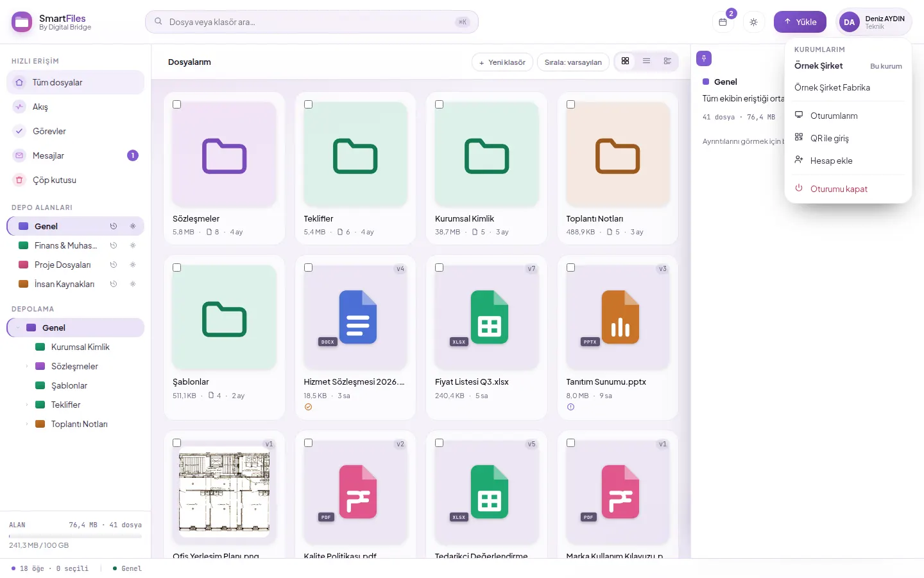Click the Yükle upload button
The width and height of the screenshot is (924, 578).
800,22
